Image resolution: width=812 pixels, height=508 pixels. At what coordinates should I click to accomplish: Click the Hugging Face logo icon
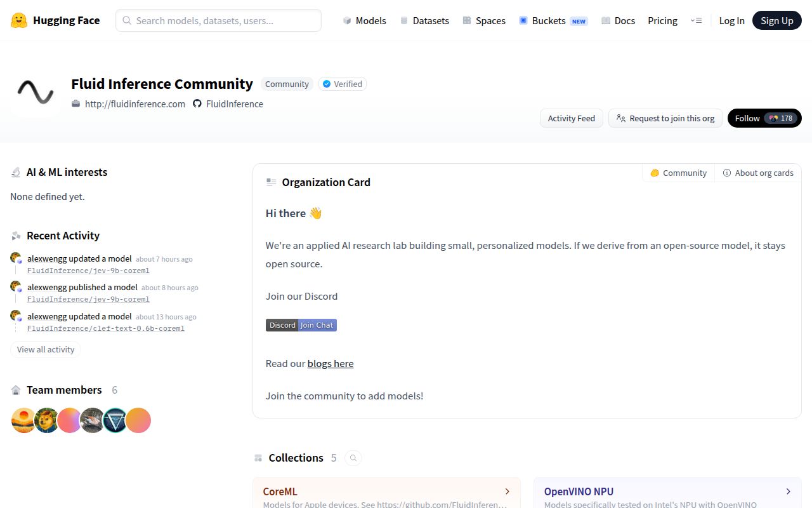coord(19,20)
